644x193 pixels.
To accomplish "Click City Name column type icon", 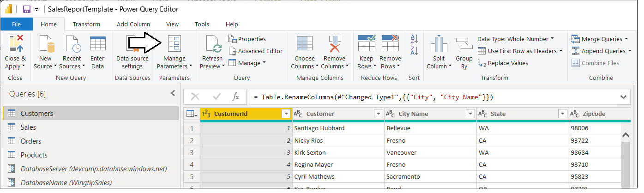I will (x=390, y=114).
